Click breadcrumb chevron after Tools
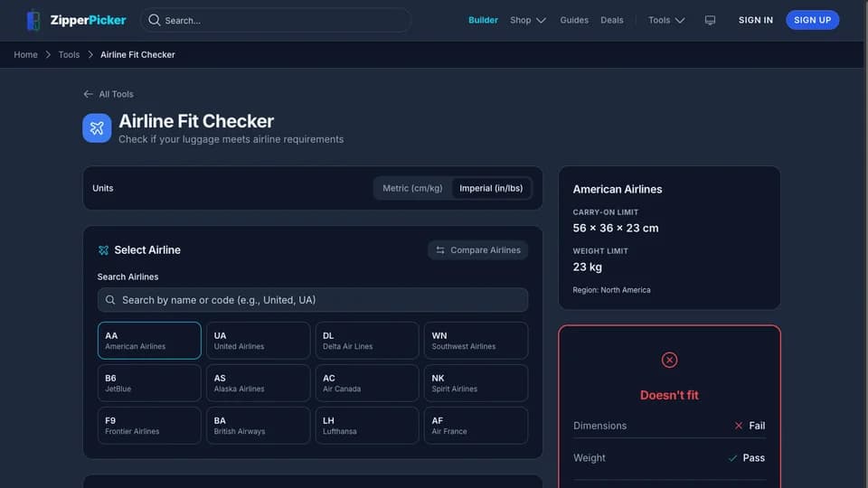 click(90, 55)
